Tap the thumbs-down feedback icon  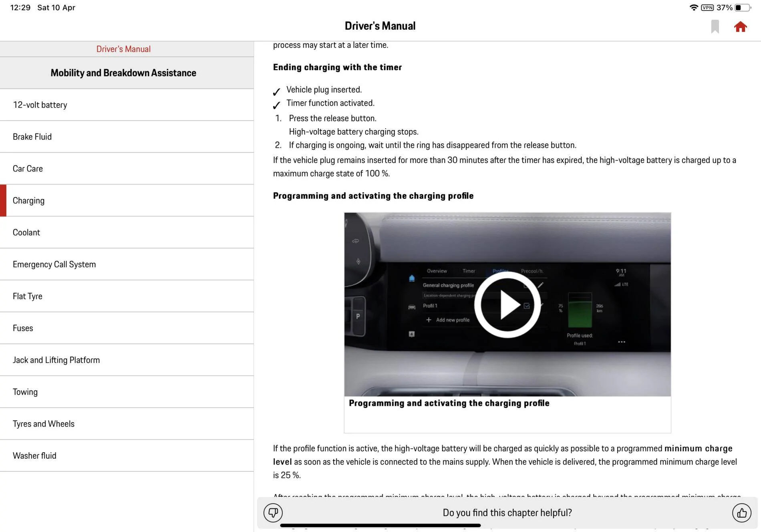[273, 512]
